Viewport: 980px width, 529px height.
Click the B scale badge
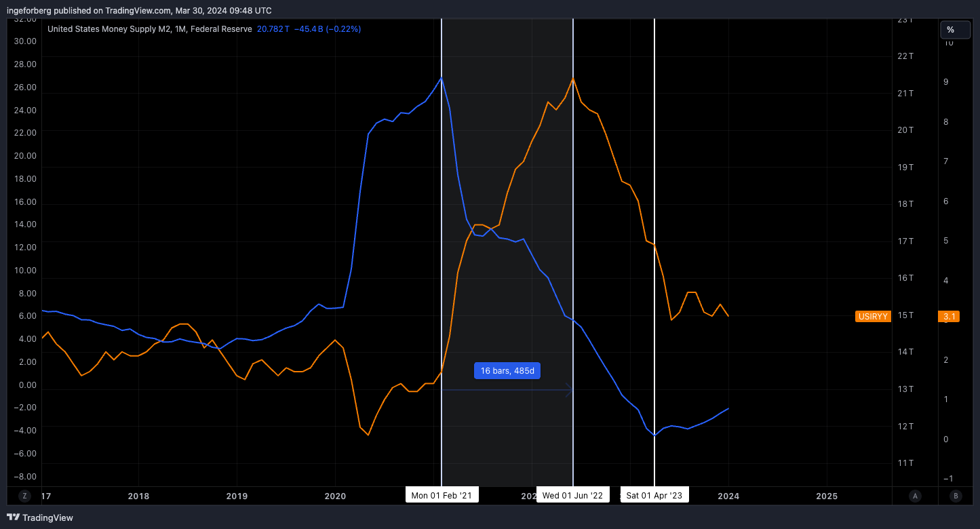(956, 496)
